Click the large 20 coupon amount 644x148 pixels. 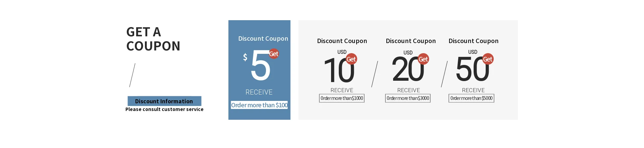[x=407, y=70]
